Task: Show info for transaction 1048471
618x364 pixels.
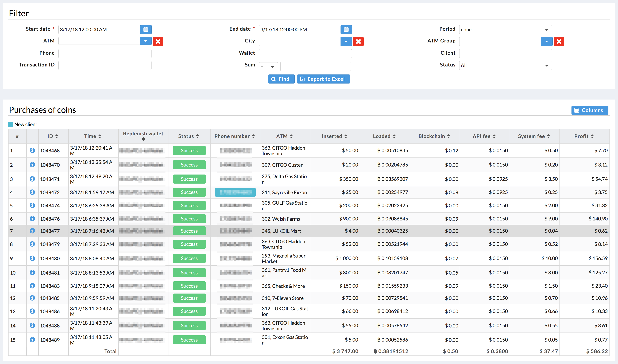Action: pos(32,179)
